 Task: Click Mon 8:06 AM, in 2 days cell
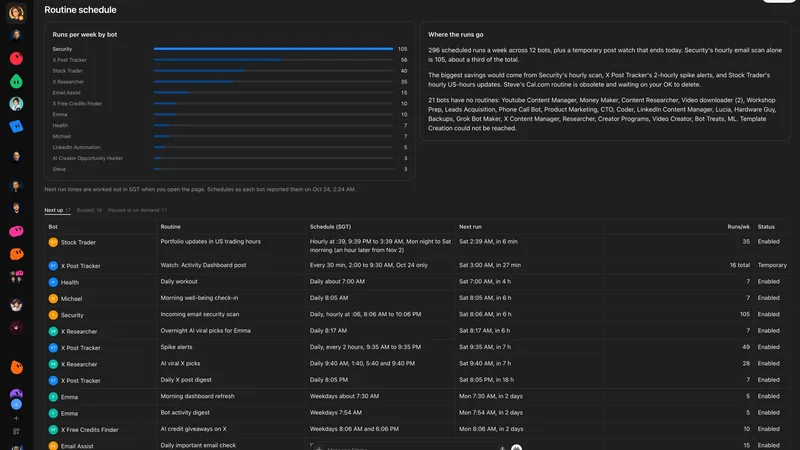(491, 429)
